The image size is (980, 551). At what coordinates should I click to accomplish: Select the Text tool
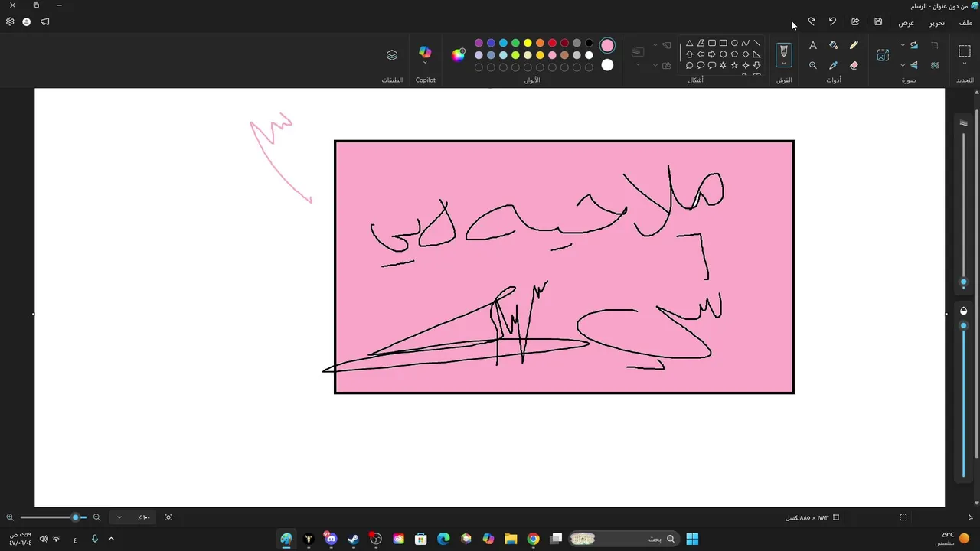coord(813,44)
